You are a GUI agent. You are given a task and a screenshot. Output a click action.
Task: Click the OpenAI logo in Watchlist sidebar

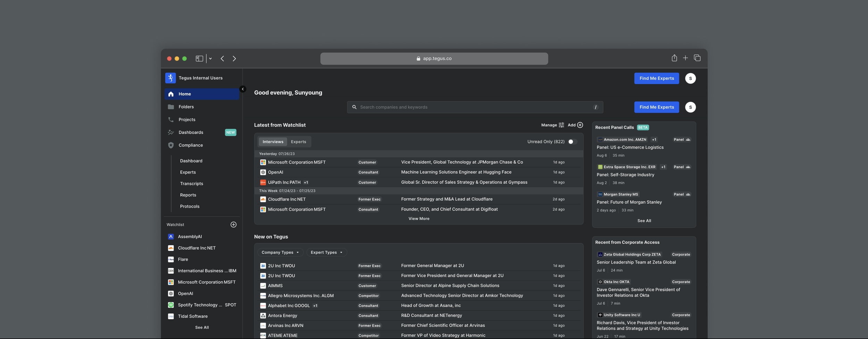coord(171,294)
